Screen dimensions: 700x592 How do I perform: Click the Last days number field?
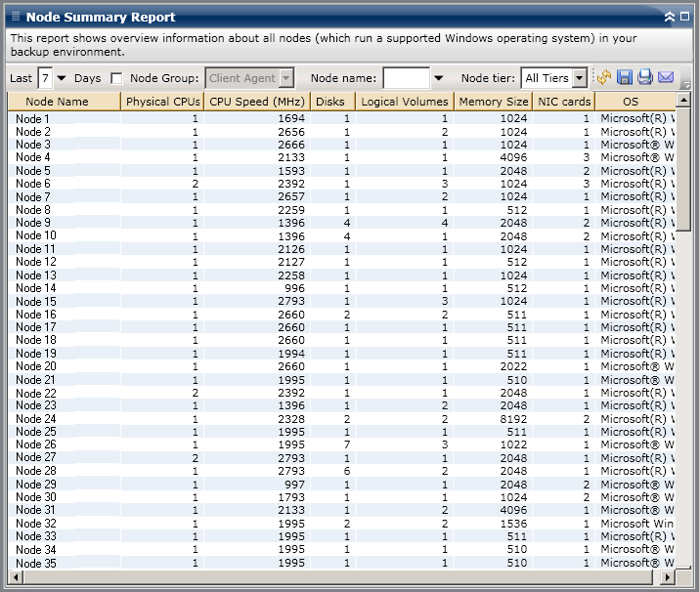pos(46,78)
